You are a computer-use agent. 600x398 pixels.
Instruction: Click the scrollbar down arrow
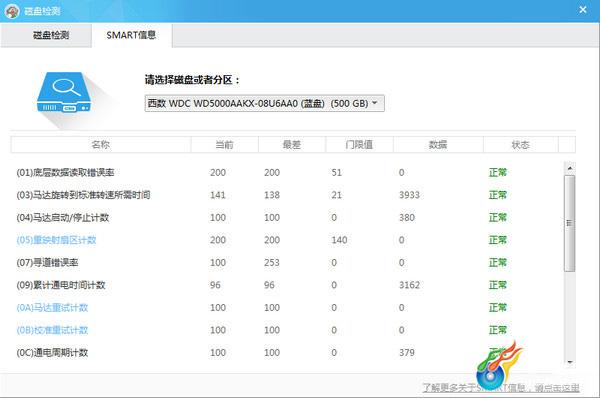coord(570,362)
